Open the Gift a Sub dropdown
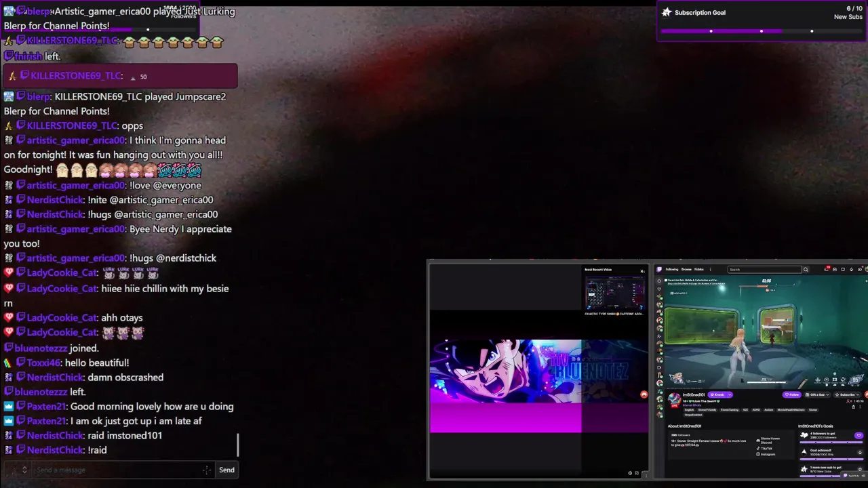This screenshot has width=868, height=488. coord(818,394)
